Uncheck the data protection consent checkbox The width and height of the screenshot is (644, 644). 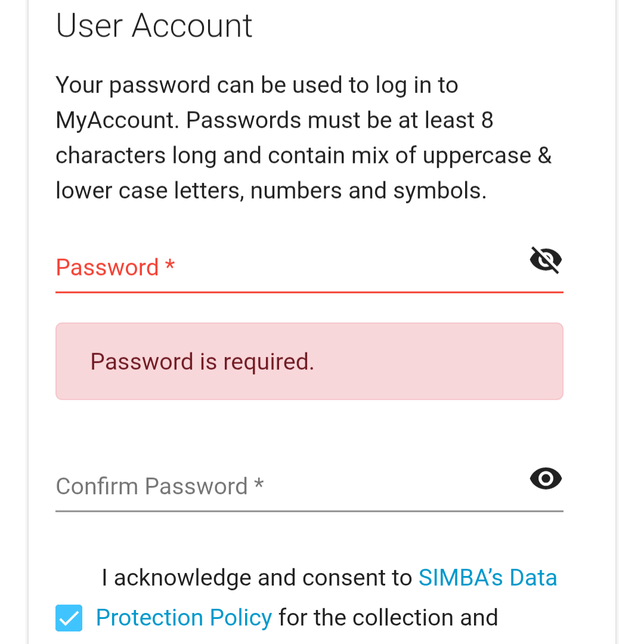pyautogui.click(x=69, y=618)
